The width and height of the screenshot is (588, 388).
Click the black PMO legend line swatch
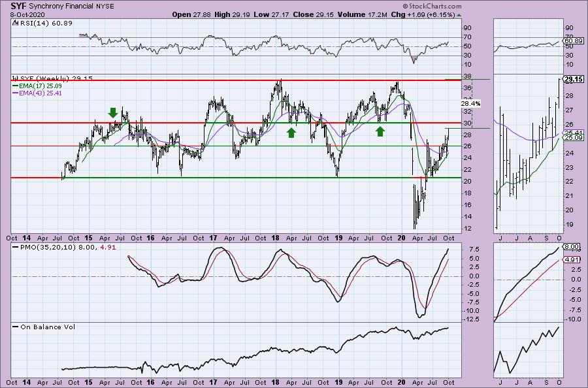click(16, 248)
